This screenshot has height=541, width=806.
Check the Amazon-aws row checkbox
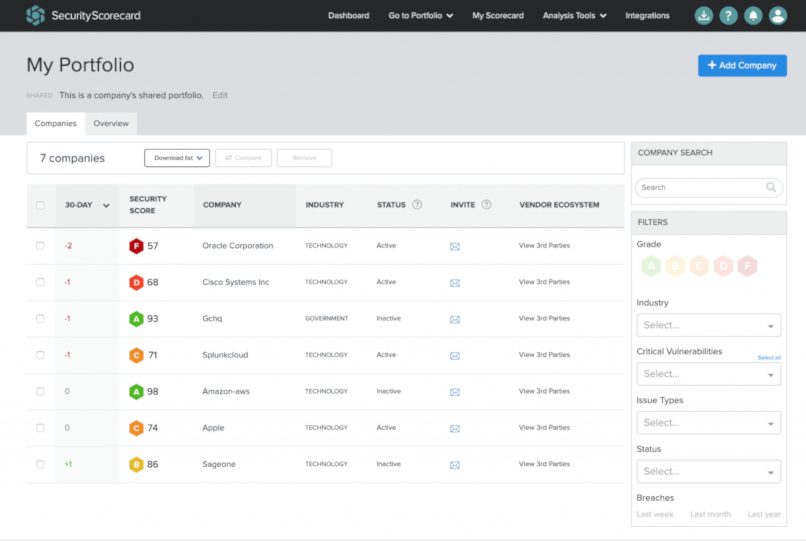(x=40, y=392)
